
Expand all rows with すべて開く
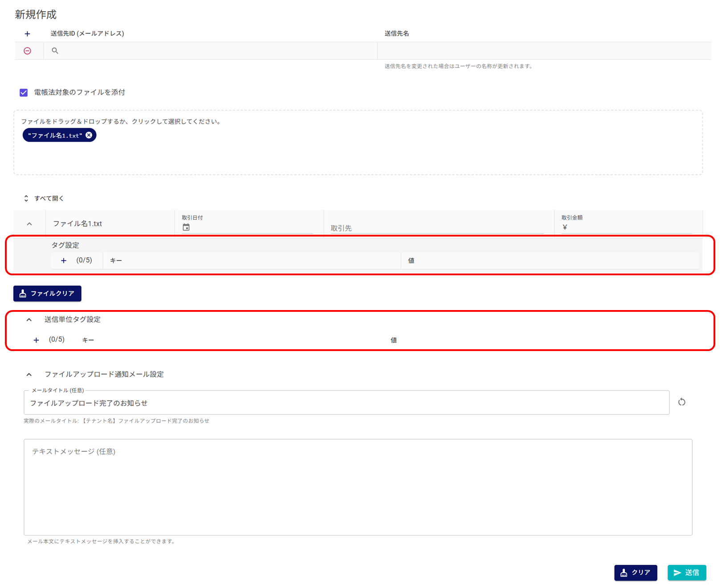(44, 198)
